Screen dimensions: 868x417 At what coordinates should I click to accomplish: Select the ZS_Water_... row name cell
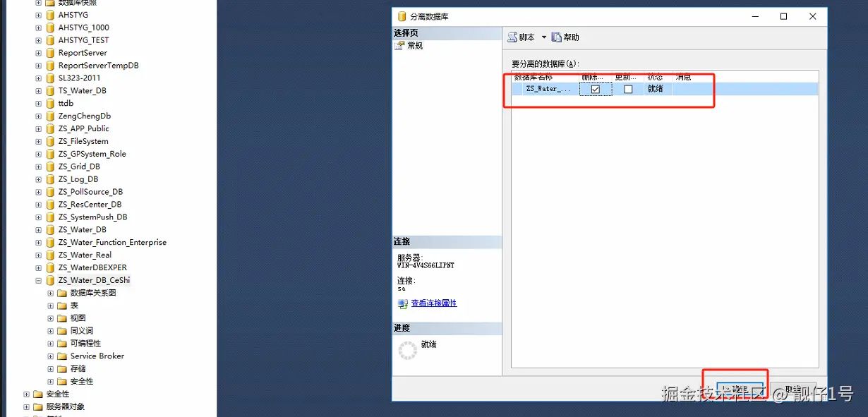[x=548, y=89]
